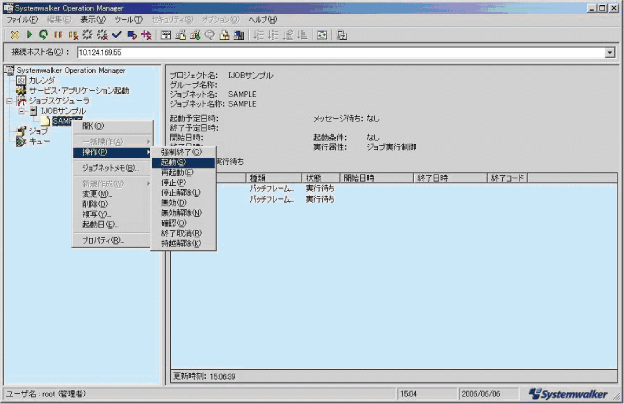Collapse the IJOBサンプル project node
The image size is (624, 404).
tap(22, 111)
